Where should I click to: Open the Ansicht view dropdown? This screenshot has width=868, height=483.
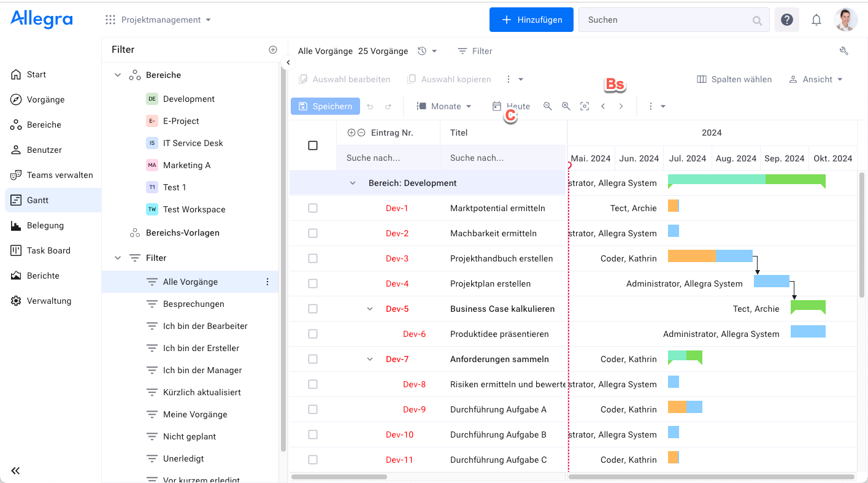click(816, 79)
